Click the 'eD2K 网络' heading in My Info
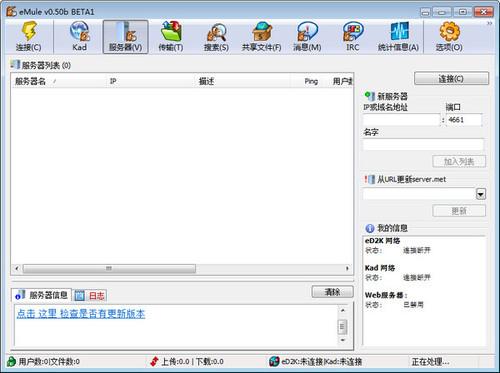500x373 pixels. (x=382, y=241)
